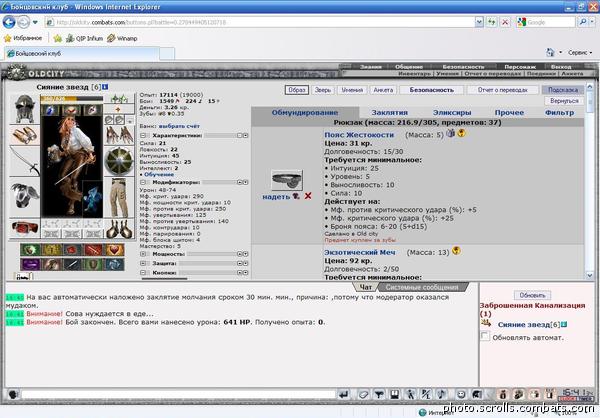Click the equipped curved sword slot
This screenshot has width=600, height=418.
tap(24, 161)
